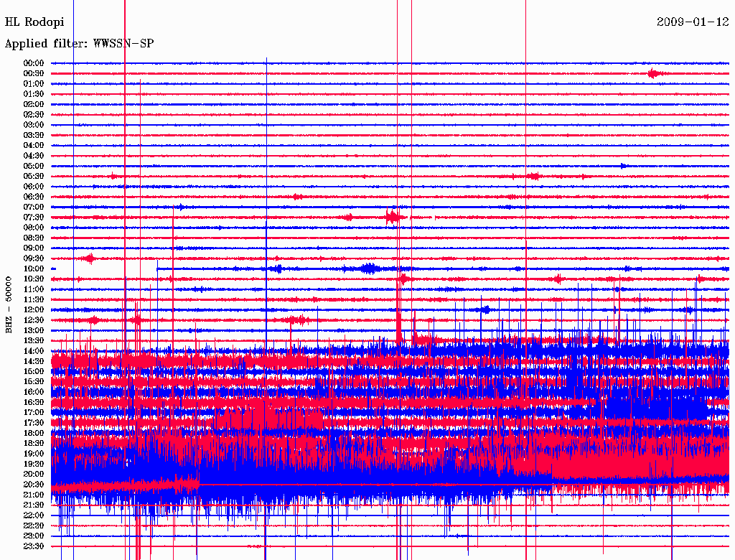Click the 02:00 time label
The width and height of the screenshot is (735, 560).
coord(34,104)
